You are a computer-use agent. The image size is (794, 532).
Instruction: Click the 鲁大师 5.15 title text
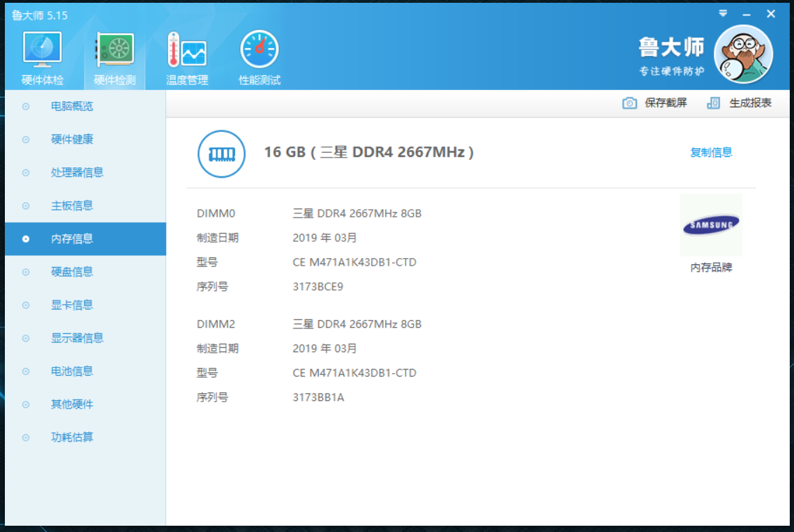point(40,16)
